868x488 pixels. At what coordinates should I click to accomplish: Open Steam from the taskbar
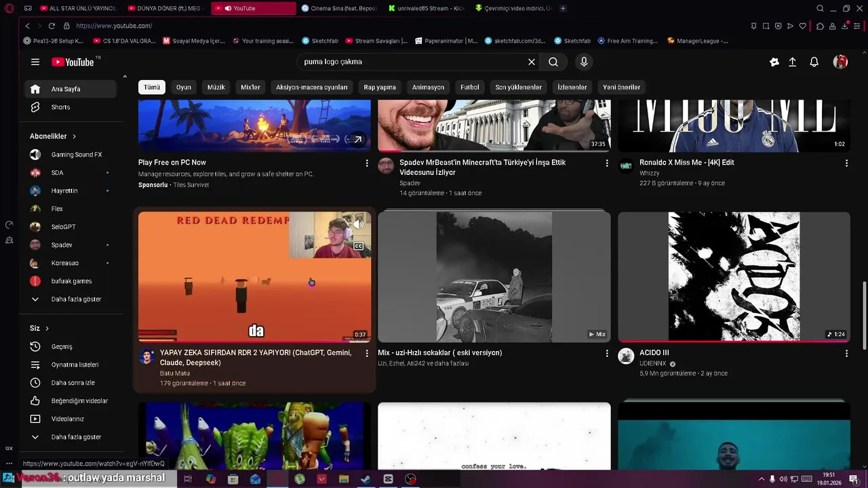click(x=366, y=479)
